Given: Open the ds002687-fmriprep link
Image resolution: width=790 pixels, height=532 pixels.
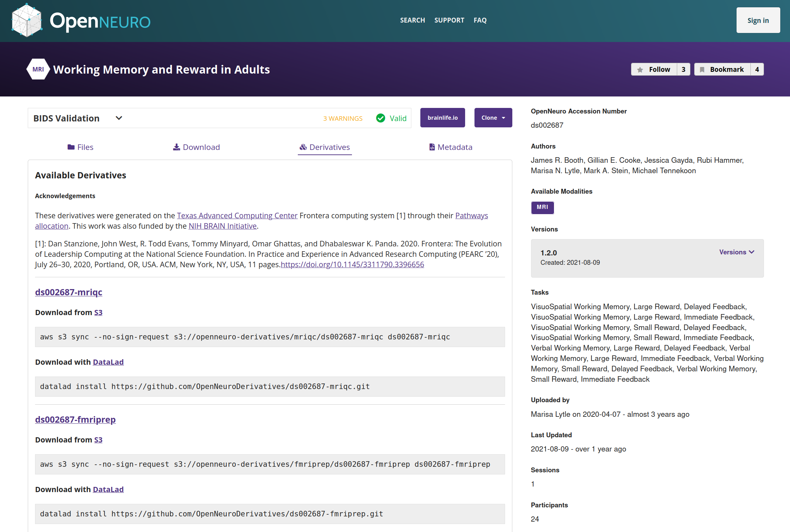Looking at the screenshot, I should point(75,419).
